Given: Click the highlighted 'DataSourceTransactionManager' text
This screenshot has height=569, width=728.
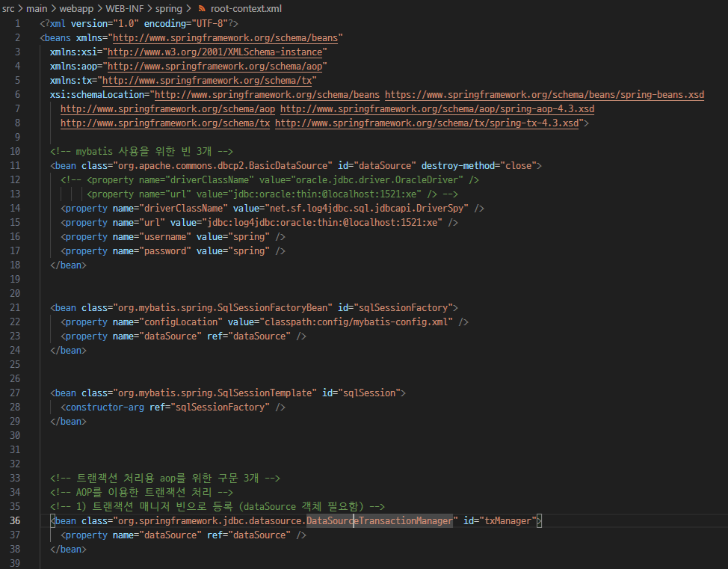Looking at the screenshot, I should (379, 520).
